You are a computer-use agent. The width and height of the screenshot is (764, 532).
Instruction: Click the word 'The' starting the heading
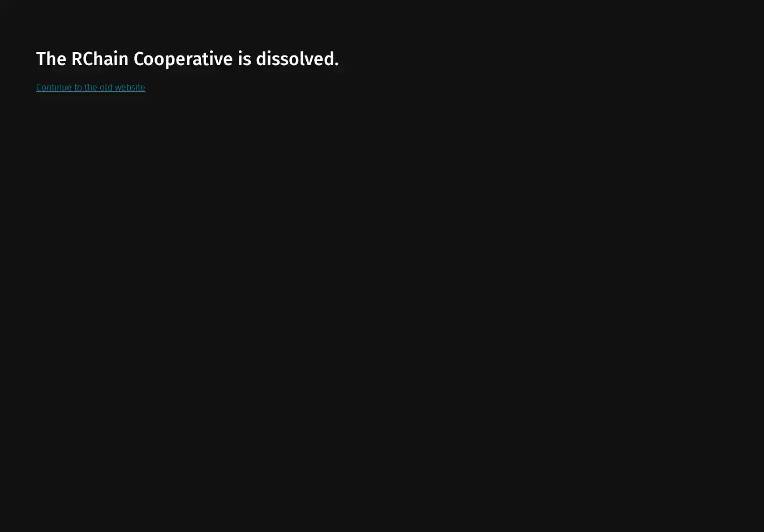click(x=51, y=59)
